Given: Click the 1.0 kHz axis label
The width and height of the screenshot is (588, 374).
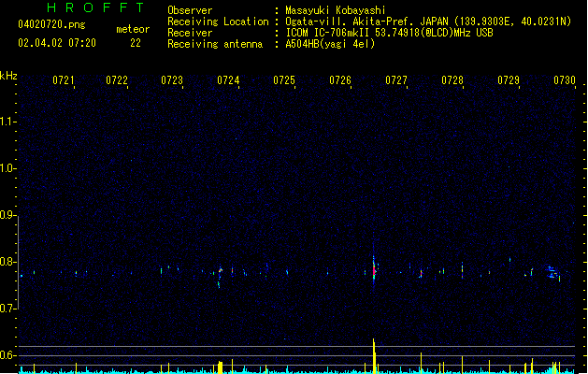Looking at the screenshot, I should 7,168.
